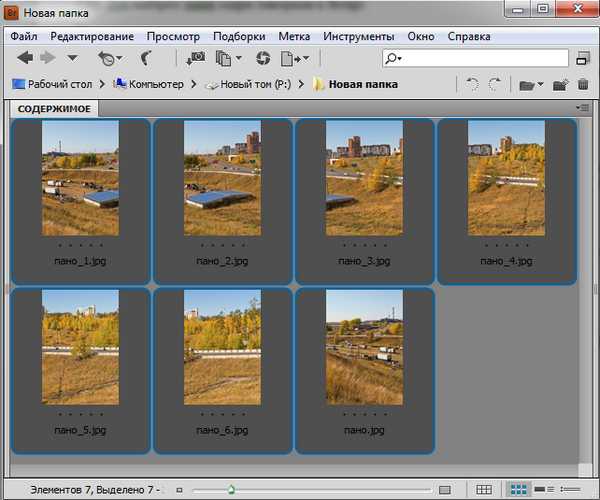Image resolution: width=600 pixels, height=500 pixels.
Task: Open the parent or favorites dropdown arrow
Action: point(72,58)
